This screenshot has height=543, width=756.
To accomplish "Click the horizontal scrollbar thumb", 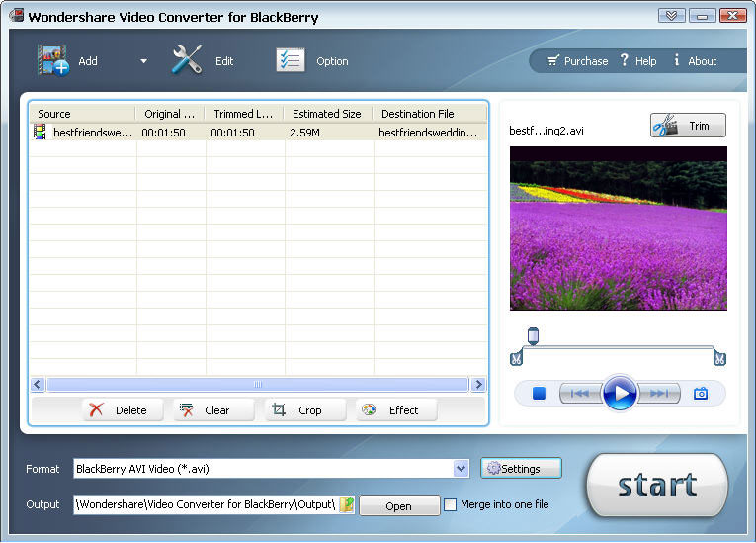I will (x=258, y=384).
